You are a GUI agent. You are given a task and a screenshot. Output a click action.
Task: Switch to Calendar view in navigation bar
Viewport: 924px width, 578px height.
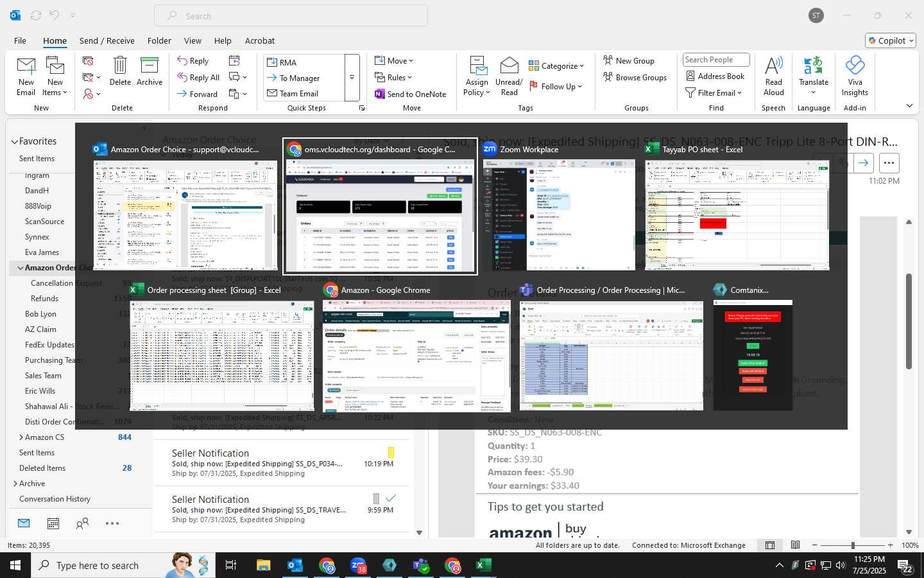pyautogui.click(x=53, y=523)
